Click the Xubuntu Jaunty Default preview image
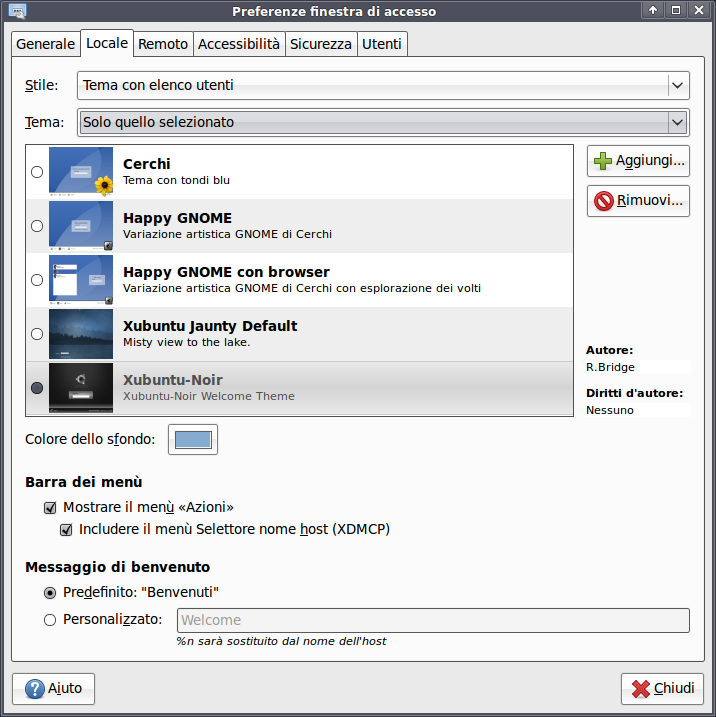716x717 pixels. tap(81, 334)
